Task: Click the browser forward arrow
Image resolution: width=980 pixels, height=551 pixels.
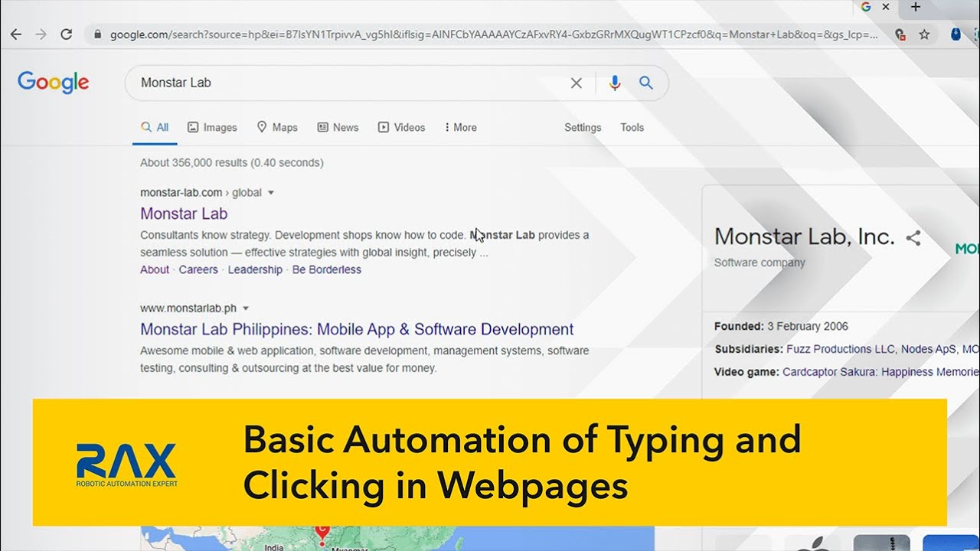Action: click(41, 34)
